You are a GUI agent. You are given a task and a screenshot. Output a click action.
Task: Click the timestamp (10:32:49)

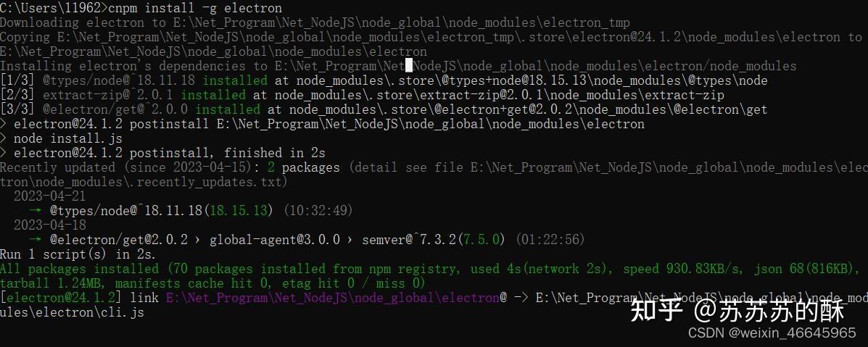[318, 211]
